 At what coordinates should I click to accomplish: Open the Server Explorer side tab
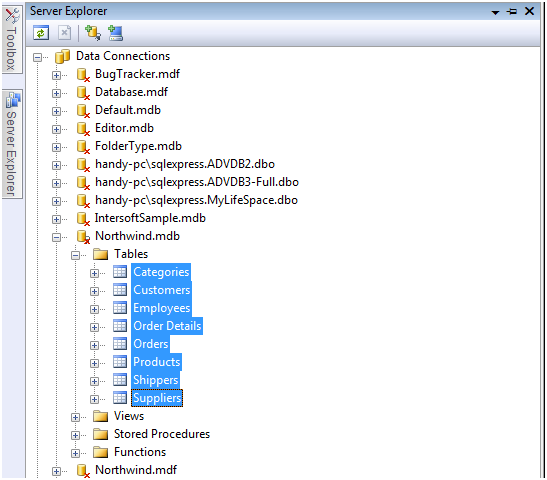(x=12, y=144)
